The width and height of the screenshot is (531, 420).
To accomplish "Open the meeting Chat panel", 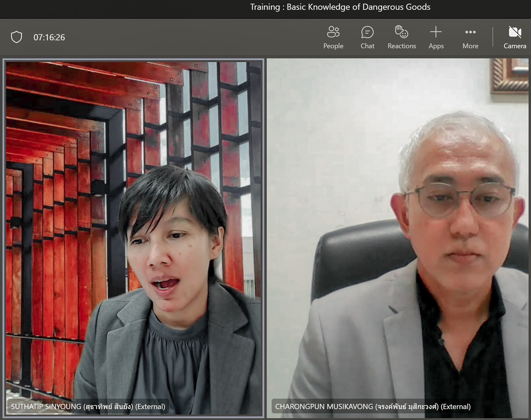I will coord(367,37).
